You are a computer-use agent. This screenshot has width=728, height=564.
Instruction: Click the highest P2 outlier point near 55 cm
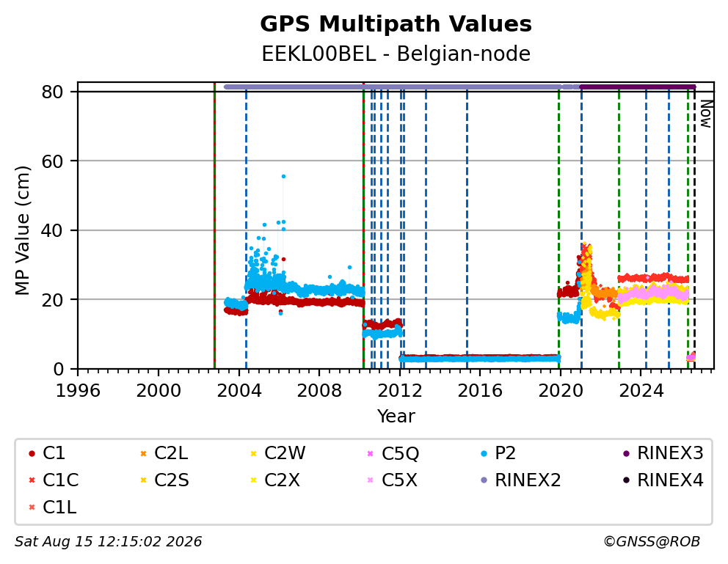(284, 176)
